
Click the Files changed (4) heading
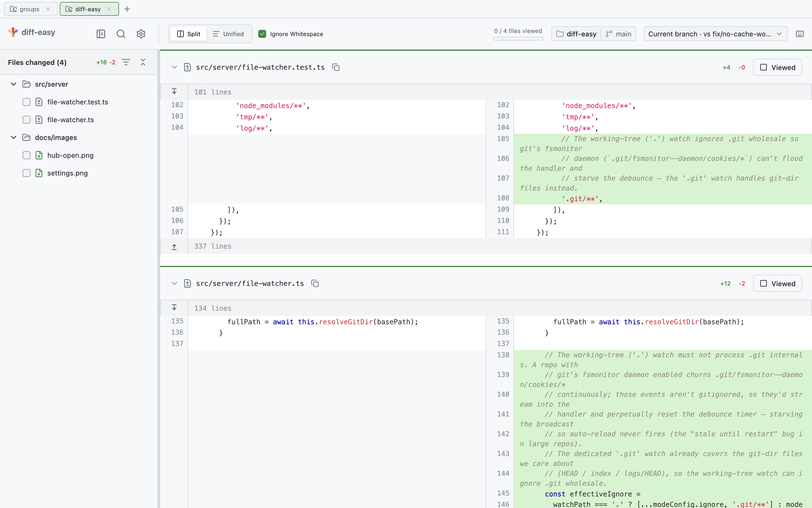[37, 62]
